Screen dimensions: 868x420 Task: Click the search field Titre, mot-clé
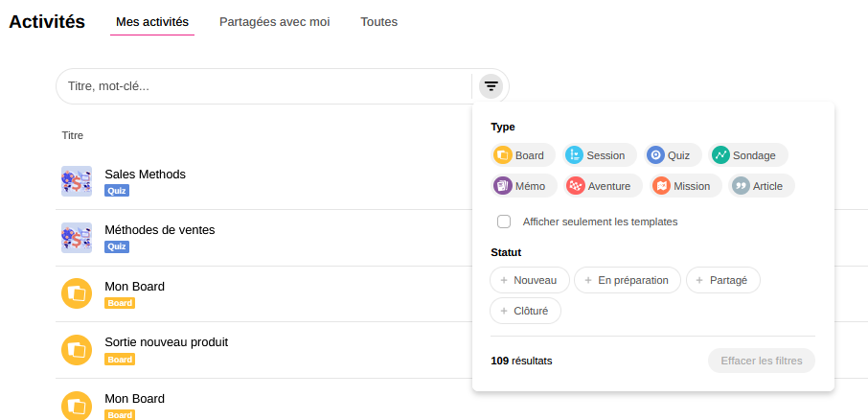click(263, 86)
